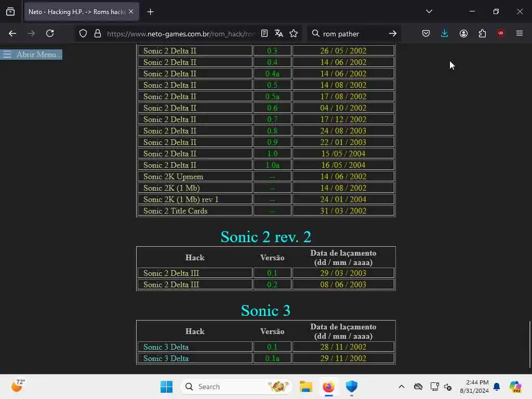Click Sonic 2 Title Cards entry
532x399 pixels.
(x=175, y=211)
